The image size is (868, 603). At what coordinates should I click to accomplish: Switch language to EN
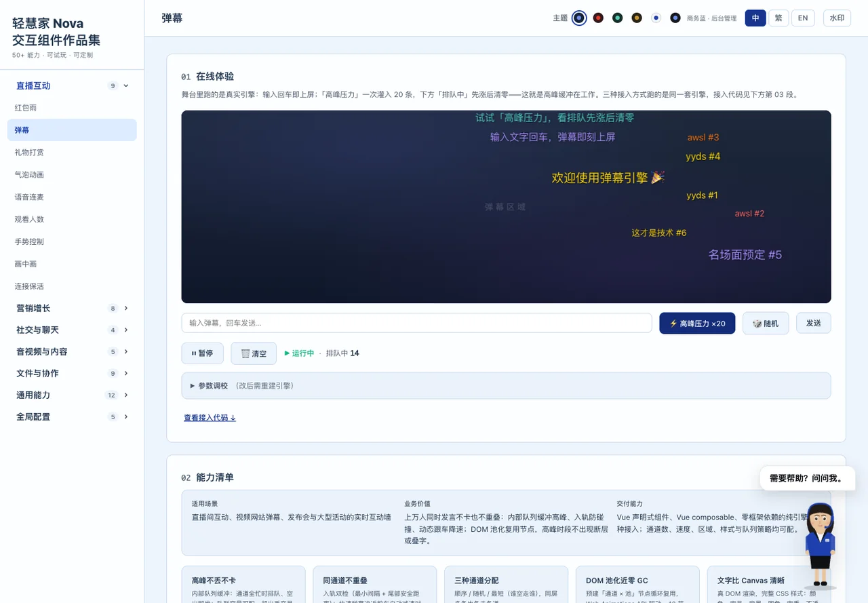(x=803, y=18)
